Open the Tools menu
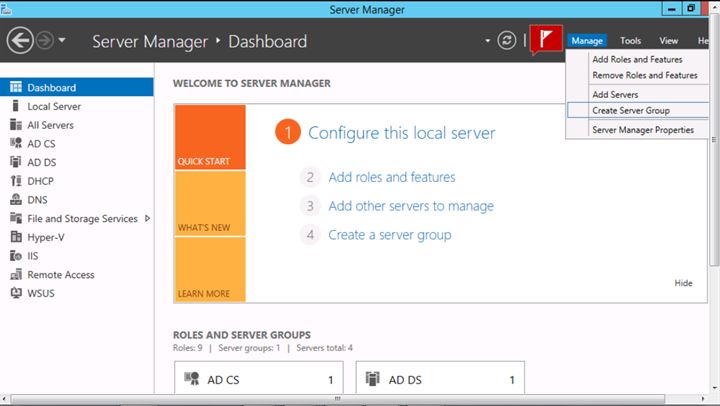Image resolution: width=720 pixels, height=406 pixels. pos(630,41)
